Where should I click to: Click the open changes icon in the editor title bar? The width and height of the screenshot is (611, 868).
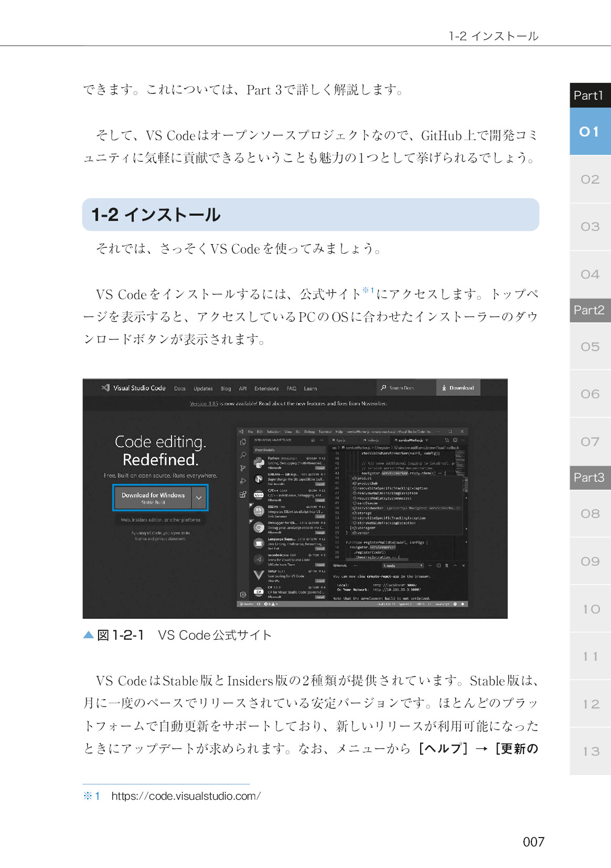point(447,440)
